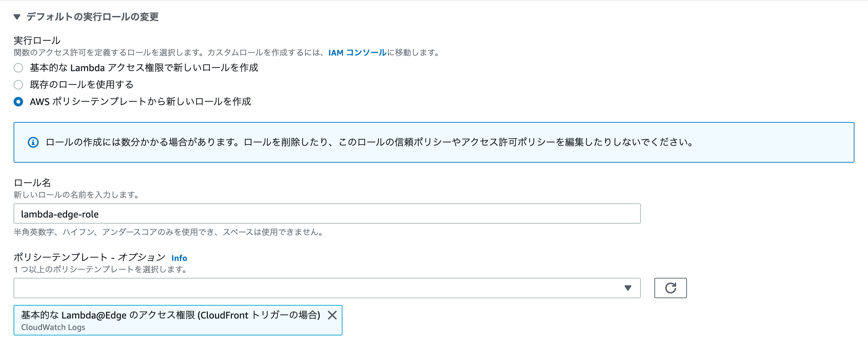Click the info circle icon in the notice
This screenshot has width=868, height=349.
click(33, 142)
